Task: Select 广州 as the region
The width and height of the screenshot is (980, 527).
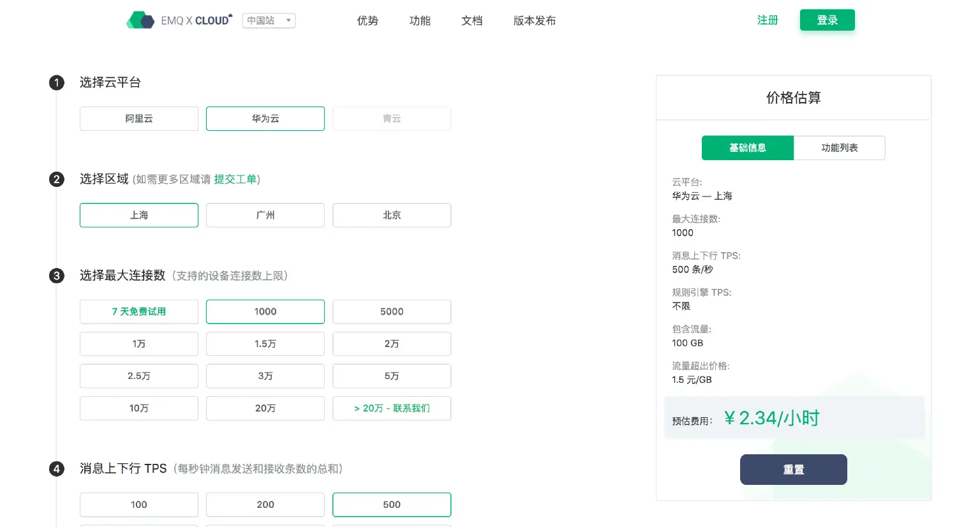Action: pos(265,215)
